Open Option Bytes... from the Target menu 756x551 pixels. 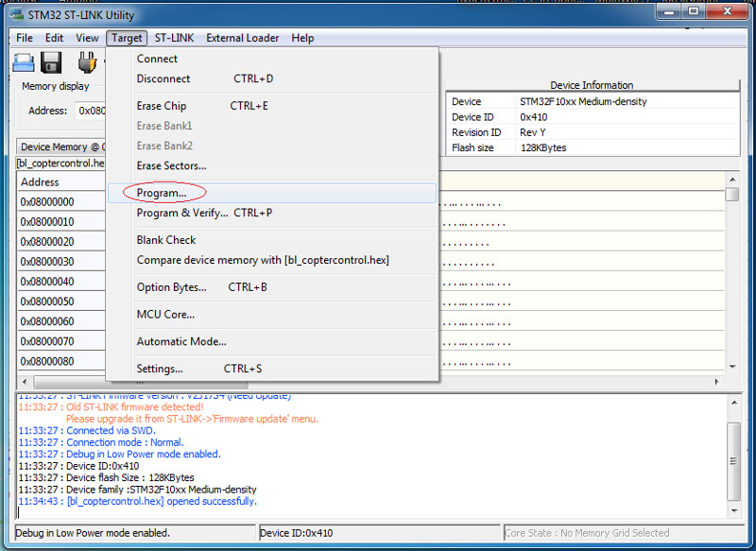pyautogui.click(x=272, y=286)
